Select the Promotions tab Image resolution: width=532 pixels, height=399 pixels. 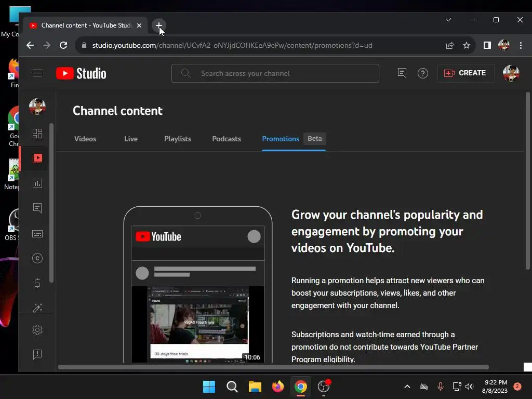pyautogui.click(x=281, y=139)
